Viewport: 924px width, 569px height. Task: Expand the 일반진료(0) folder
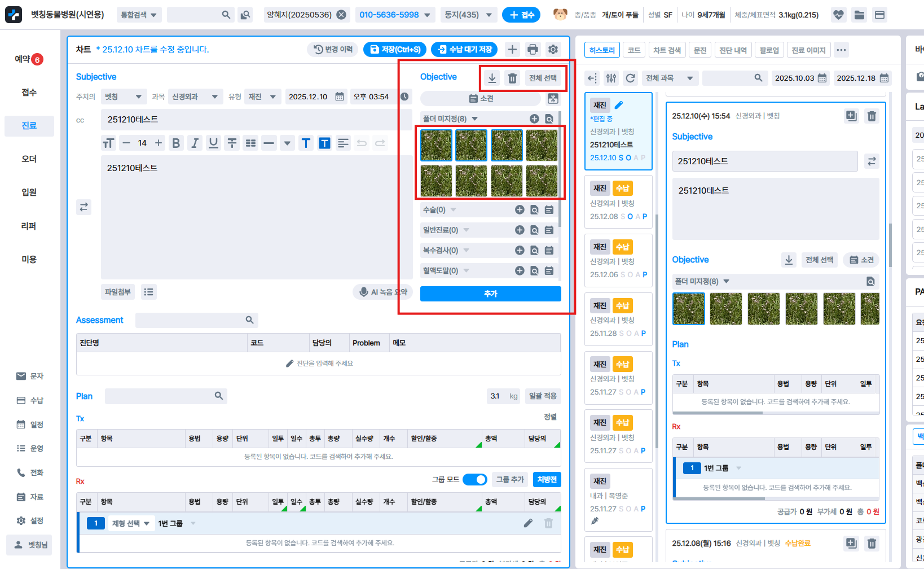point(466,230)
